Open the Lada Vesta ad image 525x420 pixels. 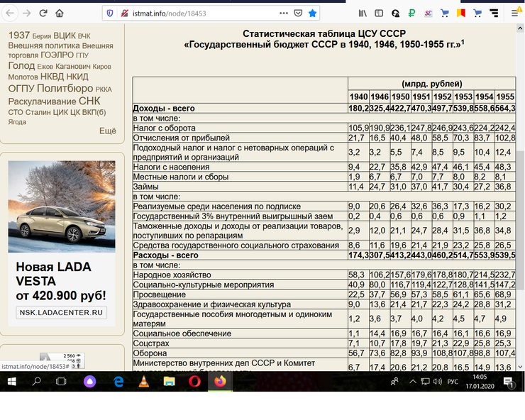pyautogui.click(x=62, y=206)
